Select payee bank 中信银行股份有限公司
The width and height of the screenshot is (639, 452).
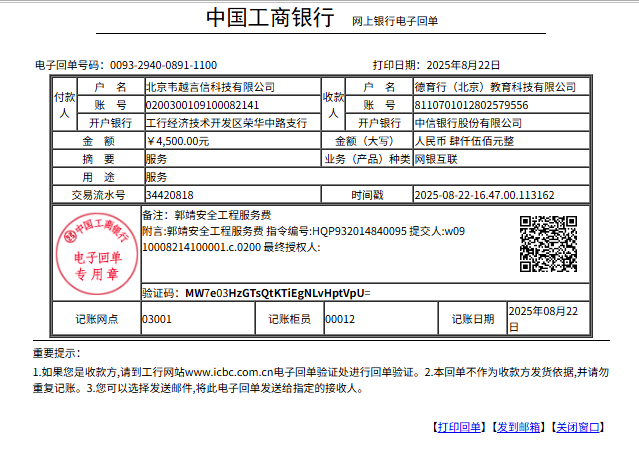pos(468,123)
